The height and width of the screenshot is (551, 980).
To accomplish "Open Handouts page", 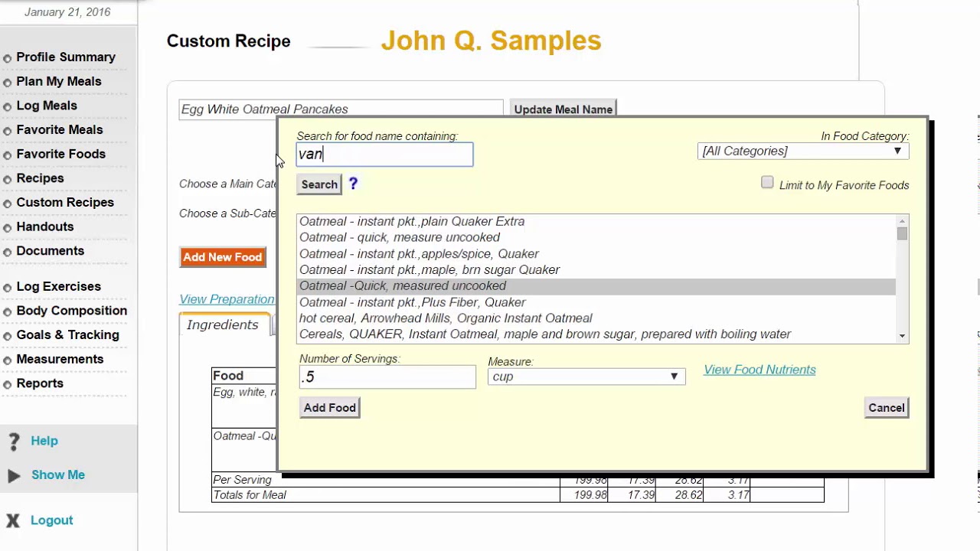I will (x=45, y=227).
